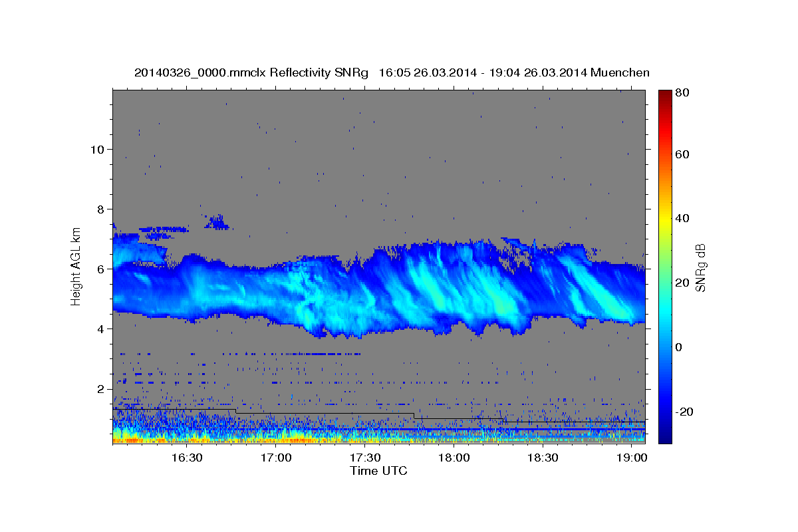Image resolution: width=798 pixels, height=532 pixels.
Task: Click the 18:00 time tick label
Action: point(454,458)
